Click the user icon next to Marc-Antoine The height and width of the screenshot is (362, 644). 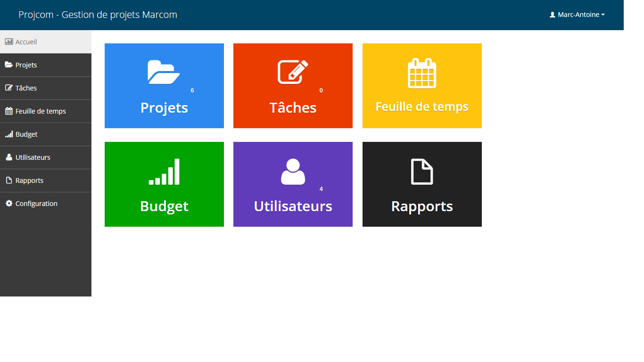pos(553,15)
